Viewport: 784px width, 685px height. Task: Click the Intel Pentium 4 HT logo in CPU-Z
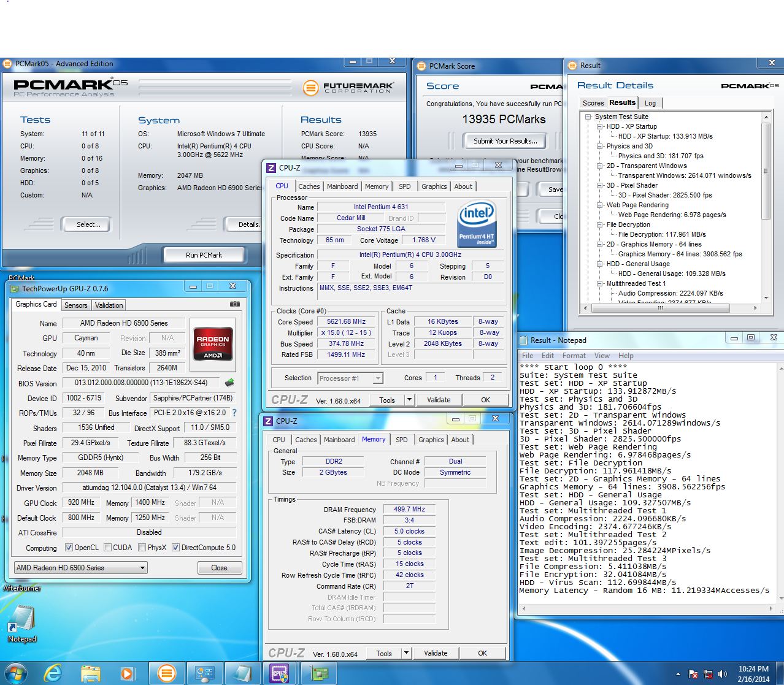pyautogui.click(x=476, y=224)
